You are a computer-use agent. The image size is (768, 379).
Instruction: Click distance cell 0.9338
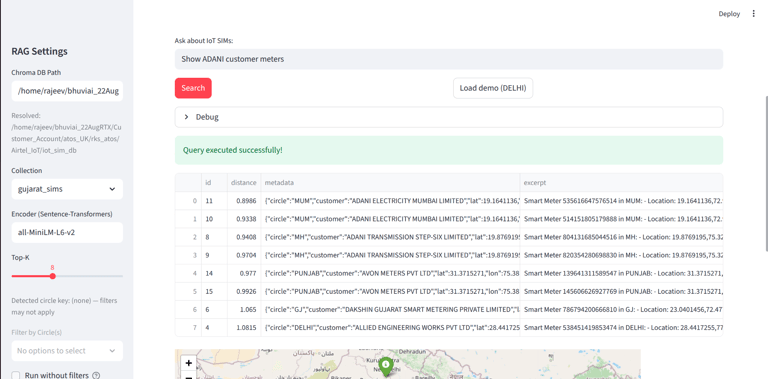pos(244,219)
